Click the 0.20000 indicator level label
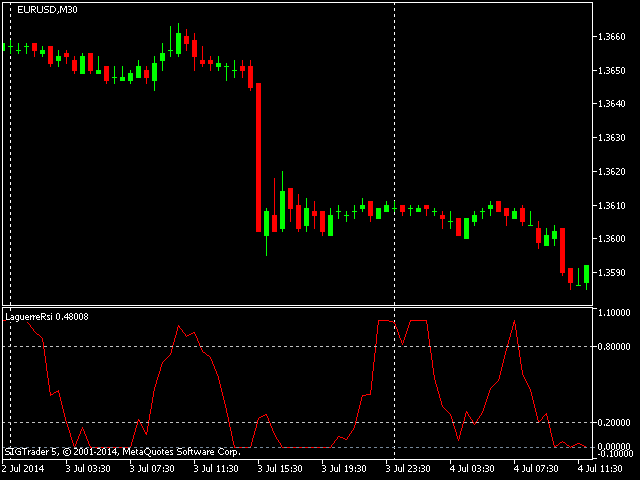 pos(614,423)
